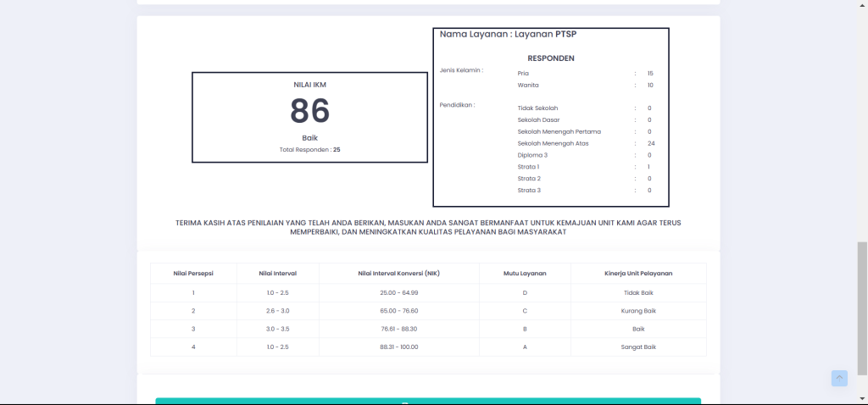Click the large IKM score 86
The image size is (868, 405).
(x=309, y=111)
